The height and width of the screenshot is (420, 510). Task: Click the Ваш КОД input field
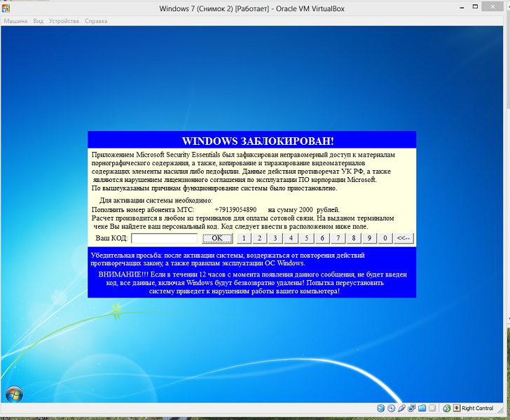(164, 238)
